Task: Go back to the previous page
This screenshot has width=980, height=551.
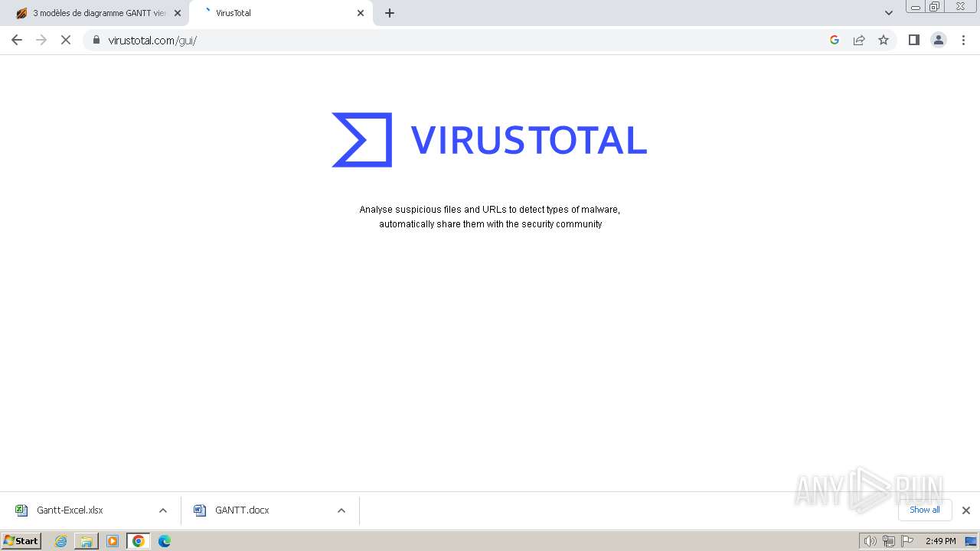Action: [17, 40]
